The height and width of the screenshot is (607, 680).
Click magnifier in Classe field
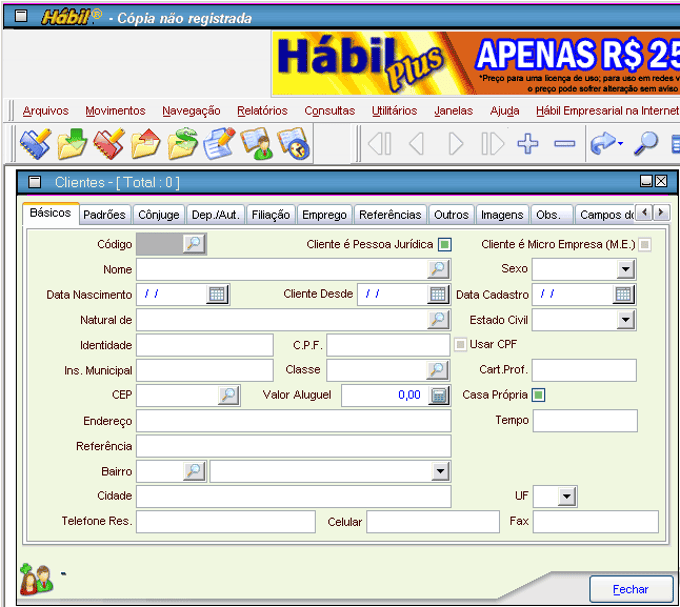[437, 370]
